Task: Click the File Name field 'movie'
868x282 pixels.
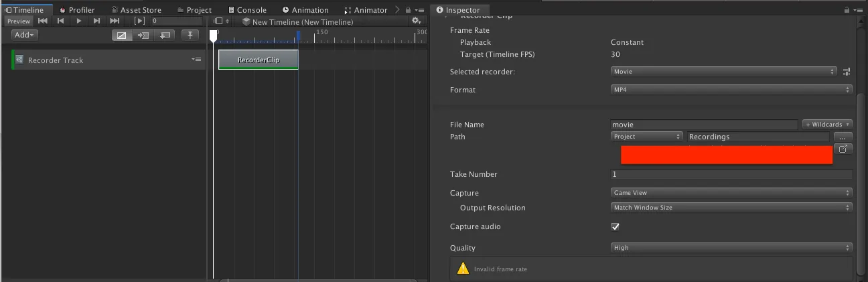Action: (x=705, y=125)
